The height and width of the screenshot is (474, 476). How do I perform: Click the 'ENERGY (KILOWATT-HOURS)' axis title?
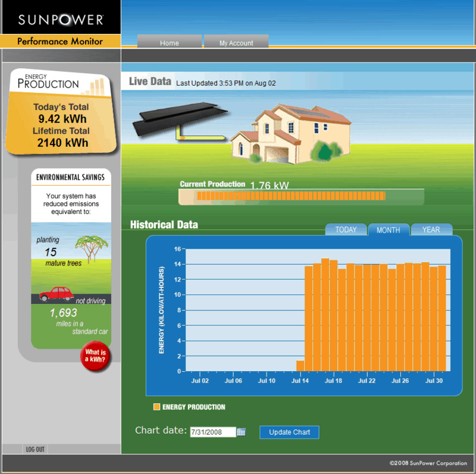point(161,310)
